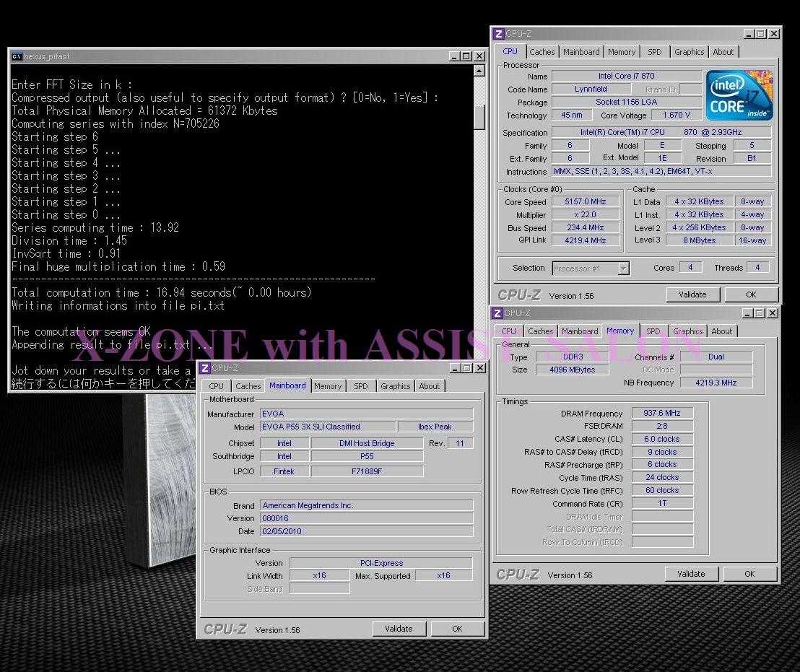Click the DRAM Frequency value '937.6 MHz'
Image resolution: width=800 pixels, height=672 pixels.
coord(662,413)
